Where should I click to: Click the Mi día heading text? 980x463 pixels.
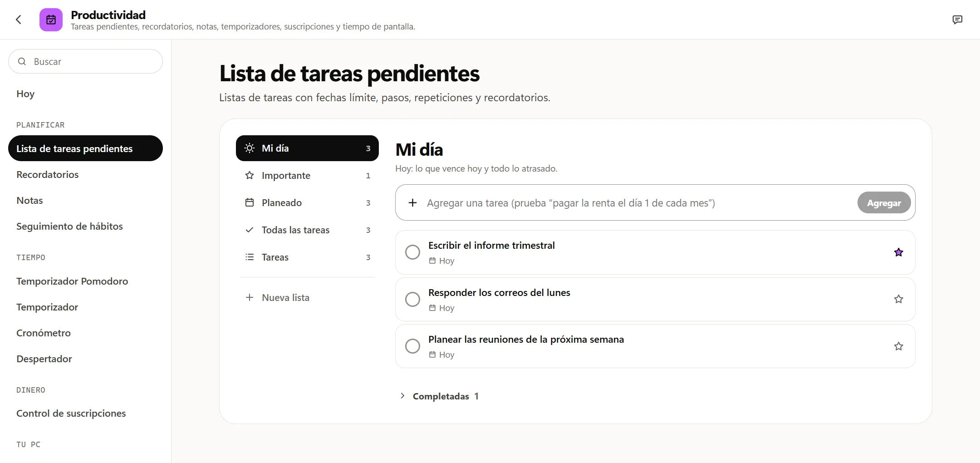coord(419,149)
